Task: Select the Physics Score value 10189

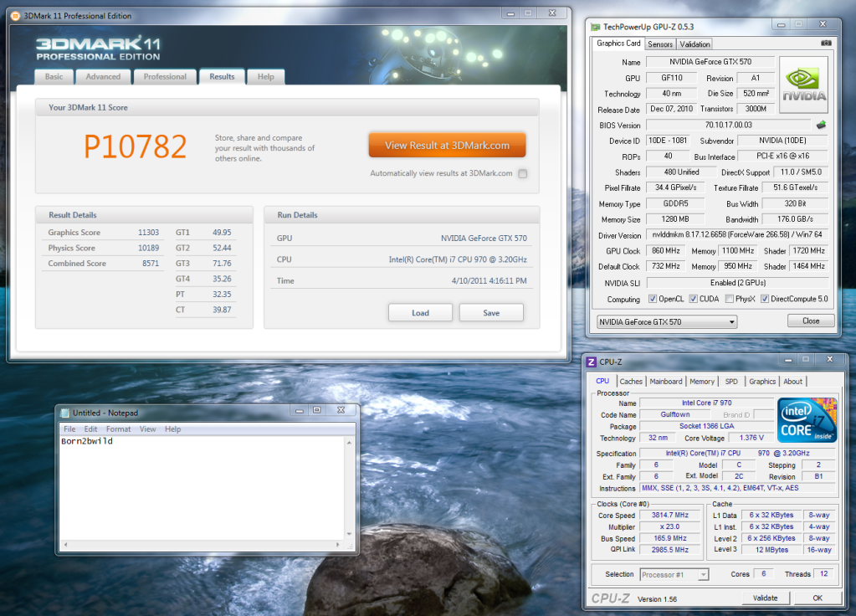Action: coord(148,248)
